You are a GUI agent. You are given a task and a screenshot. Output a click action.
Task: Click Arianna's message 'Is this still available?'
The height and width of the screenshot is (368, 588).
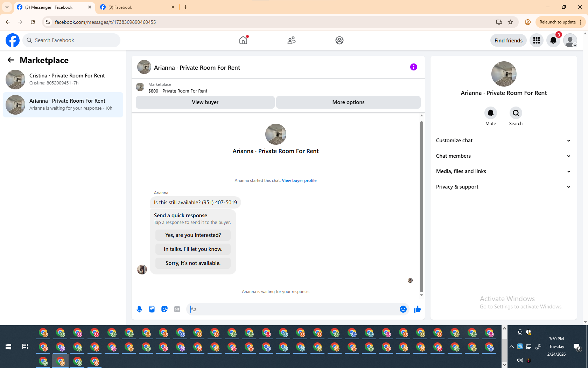[195, 203]
